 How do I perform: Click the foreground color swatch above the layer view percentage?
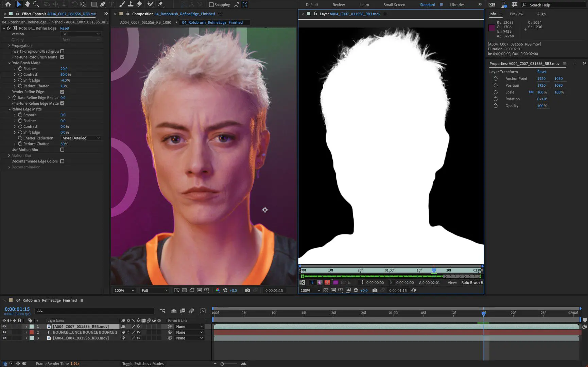336,283
